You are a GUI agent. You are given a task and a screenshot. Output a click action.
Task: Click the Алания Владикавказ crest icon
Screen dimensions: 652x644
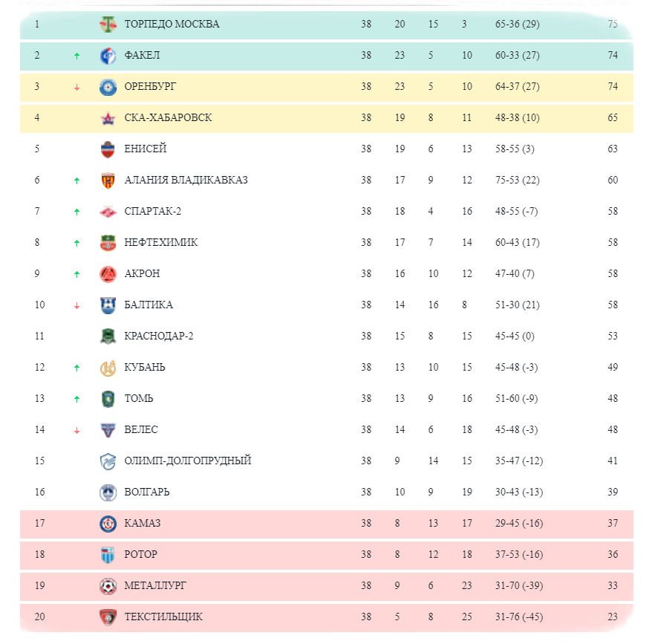point(108,180)
